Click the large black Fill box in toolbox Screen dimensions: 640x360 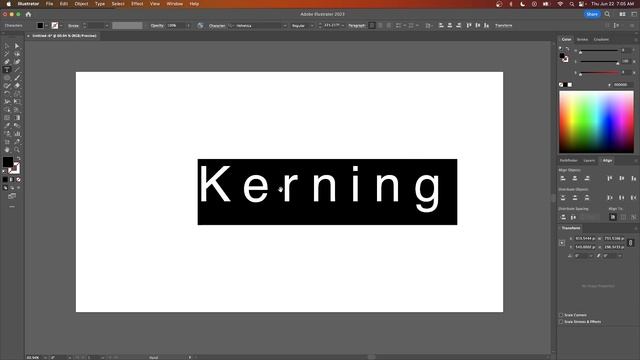(x=8, y=162)
